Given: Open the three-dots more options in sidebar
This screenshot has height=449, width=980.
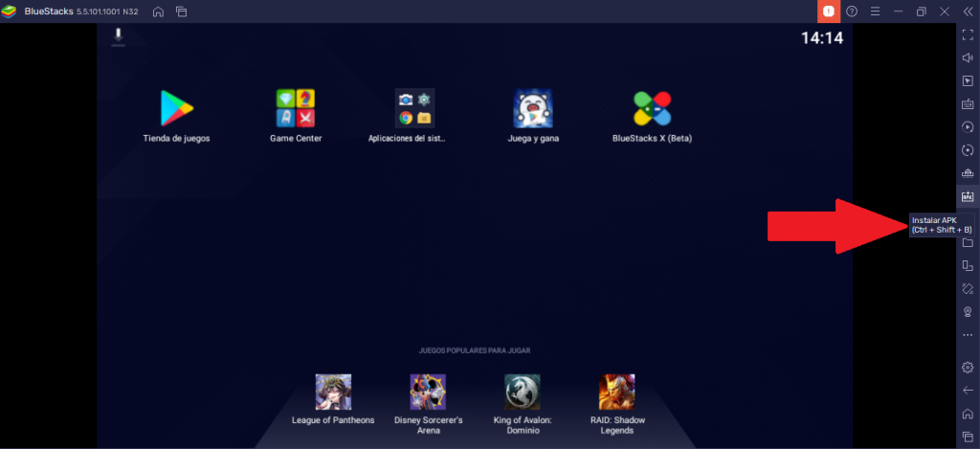Looking at the screenshot, I should tap(968, 335).
